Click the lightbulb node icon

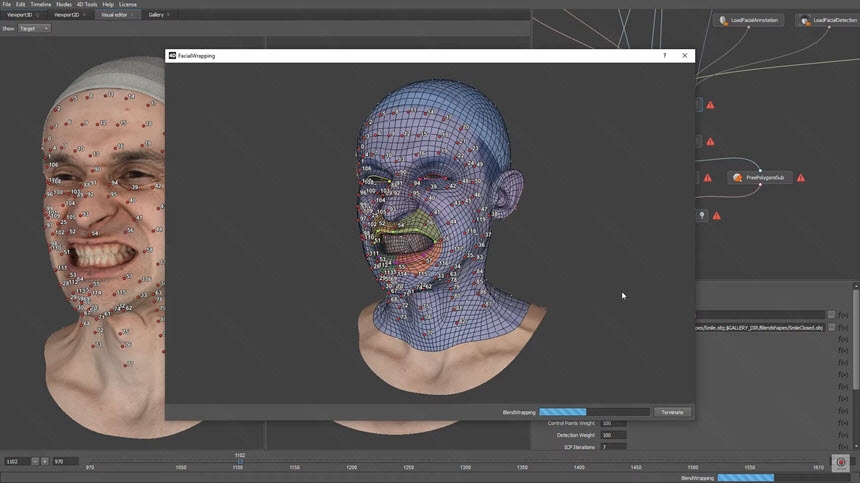pyautogui.click(x=701, y=215)
